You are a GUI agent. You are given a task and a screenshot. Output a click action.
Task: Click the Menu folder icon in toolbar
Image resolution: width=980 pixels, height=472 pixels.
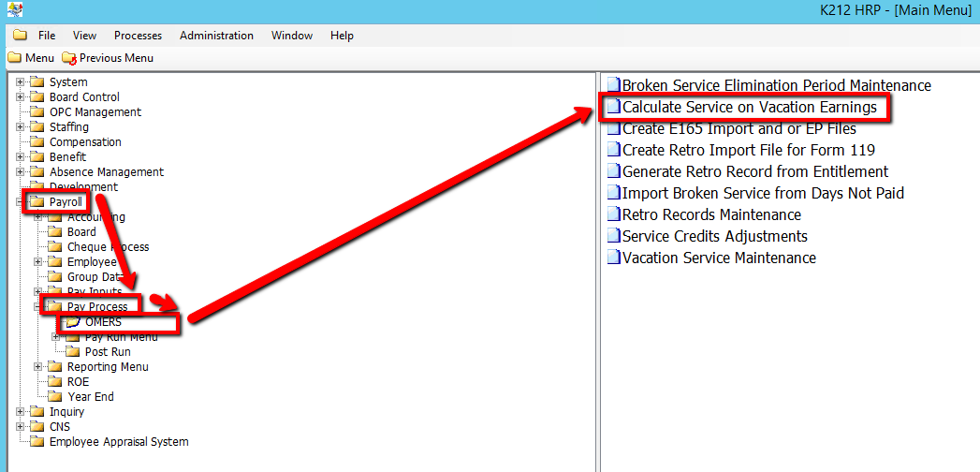[x=14, y=58]
